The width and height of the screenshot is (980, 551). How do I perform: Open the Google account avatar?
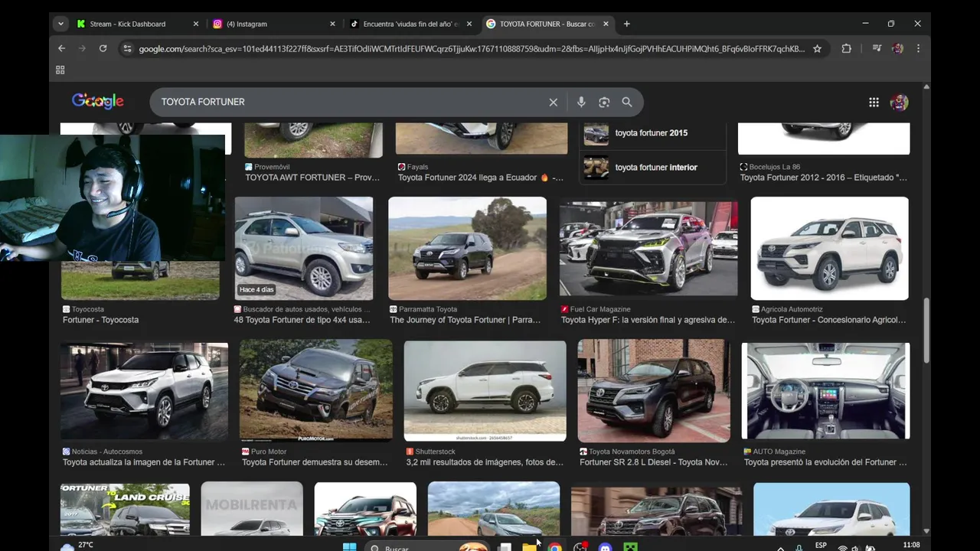pyautogui.click(x=900, y=102)
